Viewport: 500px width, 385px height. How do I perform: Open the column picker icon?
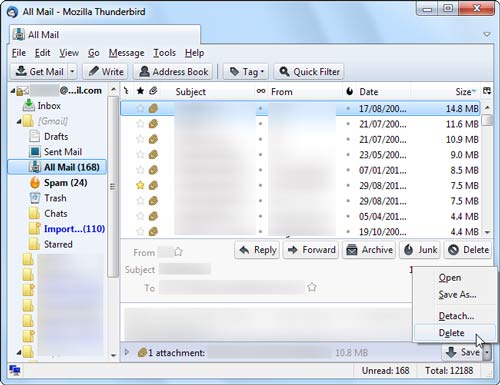coord(487,91)
